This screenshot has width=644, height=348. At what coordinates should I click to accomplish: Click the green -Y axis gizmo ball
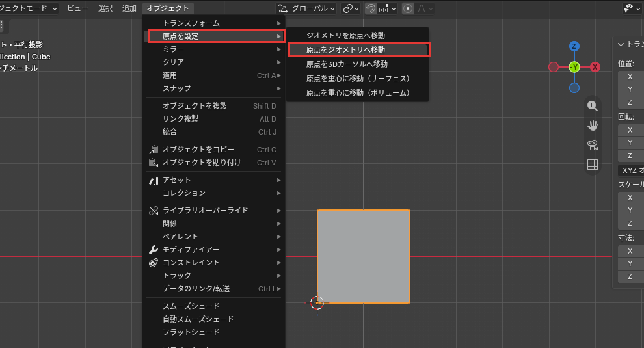tap(574, 67)
